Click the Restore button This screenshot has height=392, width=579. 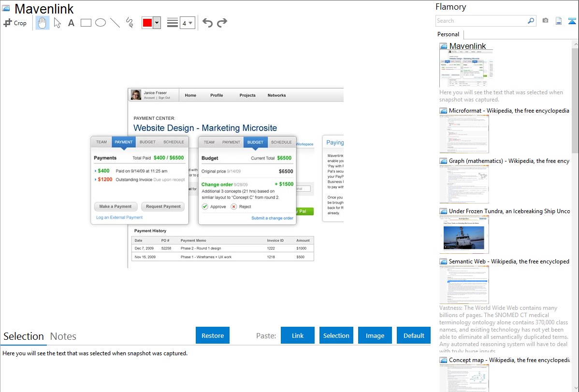(213, 335)
